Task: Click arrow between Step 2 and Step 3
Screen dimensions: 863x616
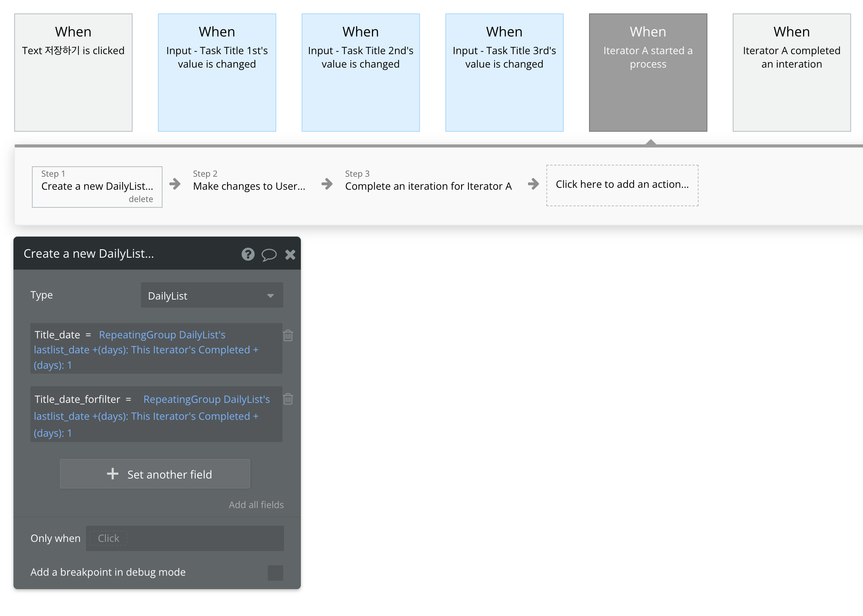Action: click(327, 184)
